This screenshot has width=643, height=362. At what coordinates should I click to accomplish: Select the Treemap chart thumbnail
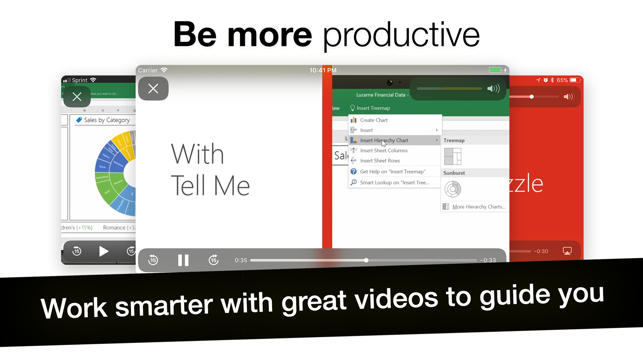[x=453, y=156]
